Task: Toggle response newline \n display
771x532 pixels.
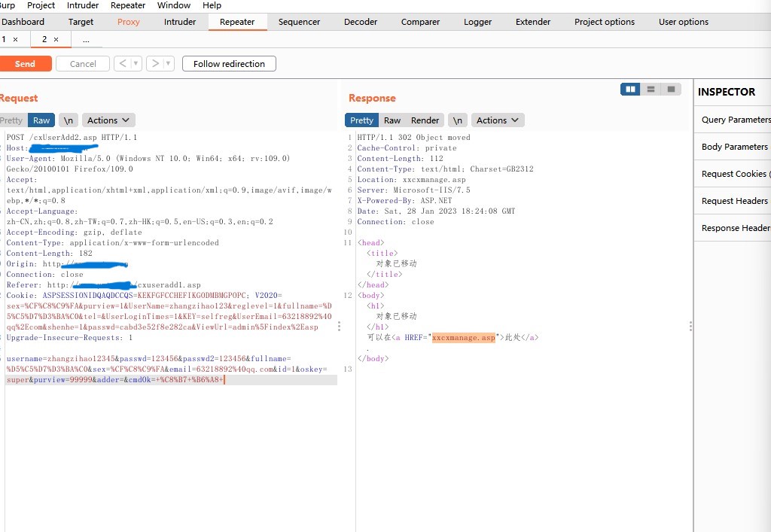Action: [x=457, y=120]
